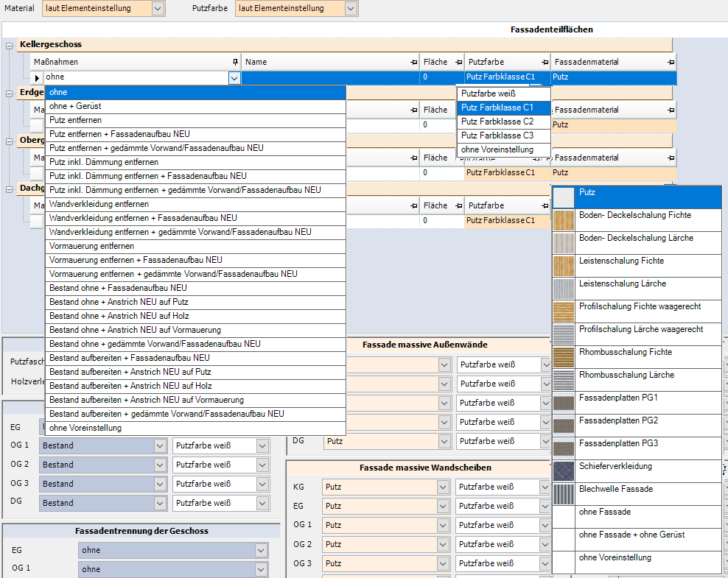728x578 pixels.
Task: Pin the Kellergeschoss Fläche column header
Action: pos(458,63)
